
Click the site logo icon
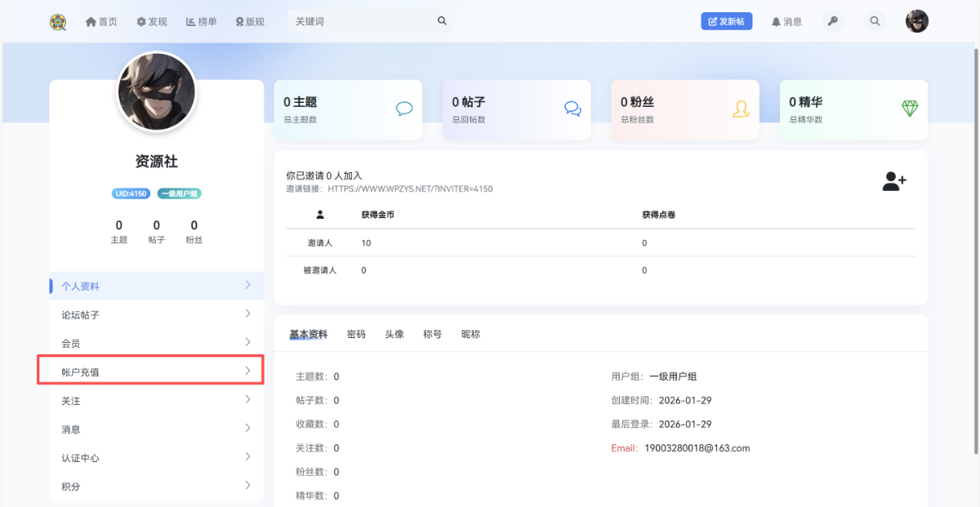coord(58,22)
